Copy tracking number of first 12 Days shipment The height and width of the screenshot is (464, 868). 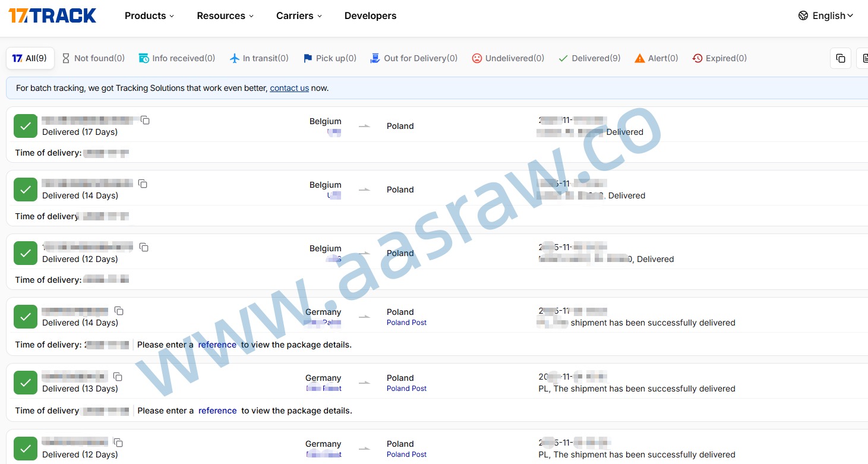144,247
